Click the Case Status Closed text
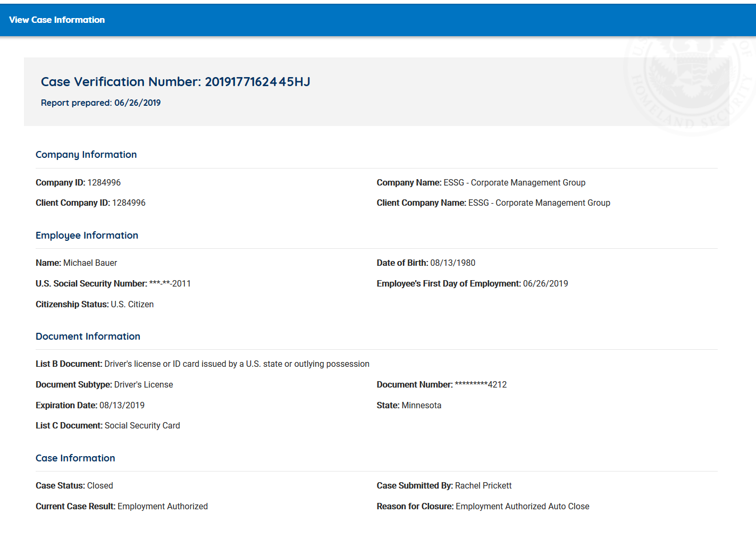756x555 pixels. (x=100, y=485)
